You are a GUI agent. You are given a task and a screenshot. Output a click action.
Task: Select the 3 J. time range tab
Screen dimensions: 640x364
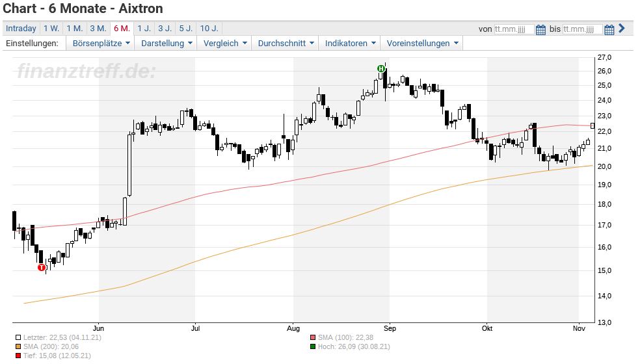(x=165, y=28)
